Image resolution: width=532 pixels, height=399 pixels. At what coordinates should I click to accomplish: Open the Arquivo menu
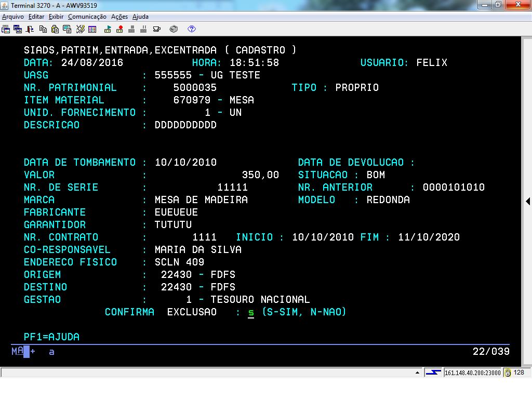(x=13, y=17)
